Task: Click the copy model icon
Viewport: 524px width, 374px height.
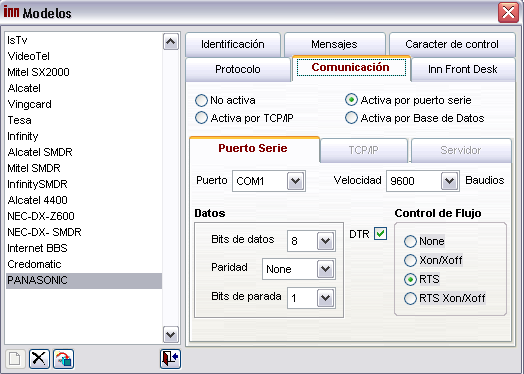Action: [63, 359]
